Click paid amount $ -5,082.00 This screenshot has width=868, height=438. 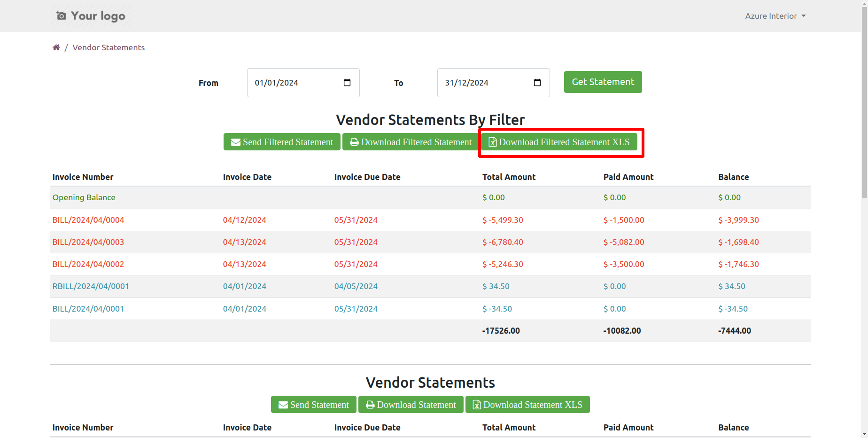(x=624, y=242)
